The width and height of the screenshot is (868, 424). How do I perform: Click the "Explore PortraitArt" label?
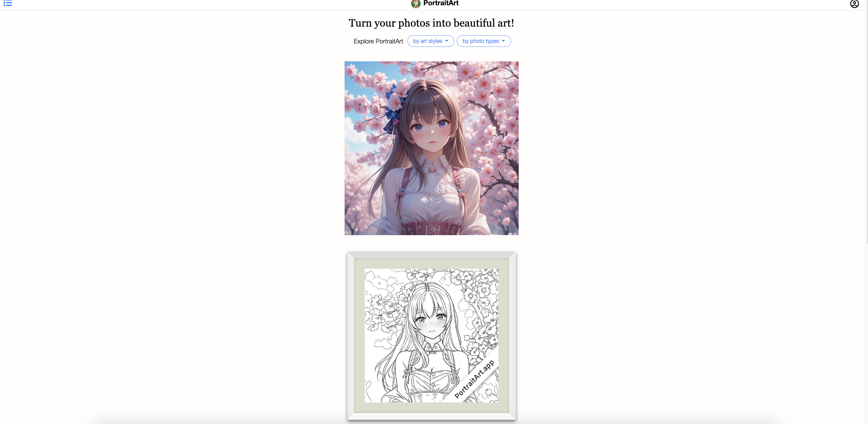[378, 41]
